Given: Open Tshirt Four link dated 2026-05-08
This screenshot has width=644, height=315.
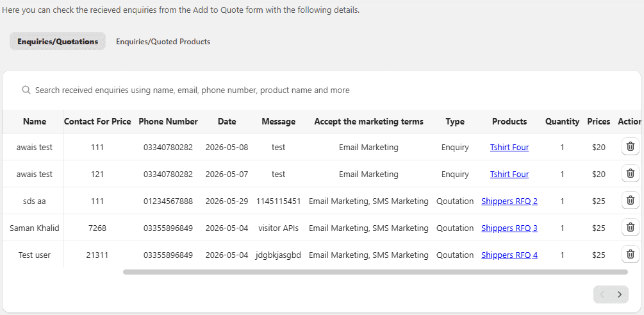Looking at the screenshot, I should pos(509,147).
